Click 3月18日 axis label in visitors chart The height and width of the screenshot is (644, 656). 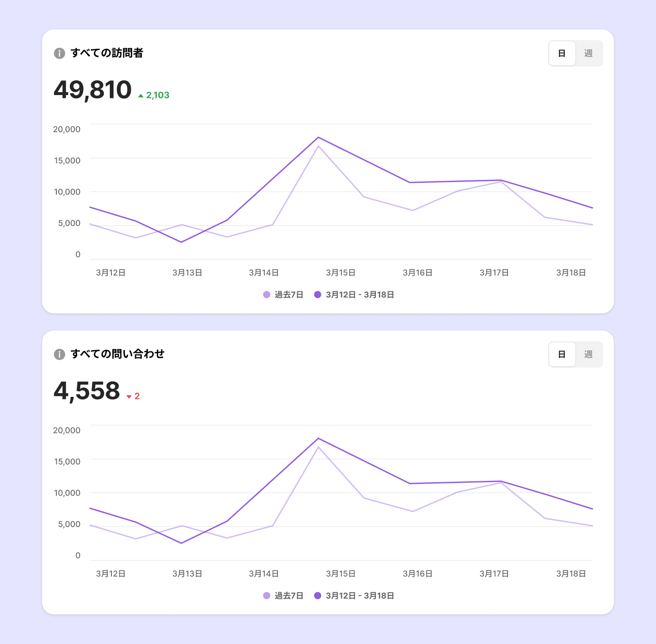571,273
